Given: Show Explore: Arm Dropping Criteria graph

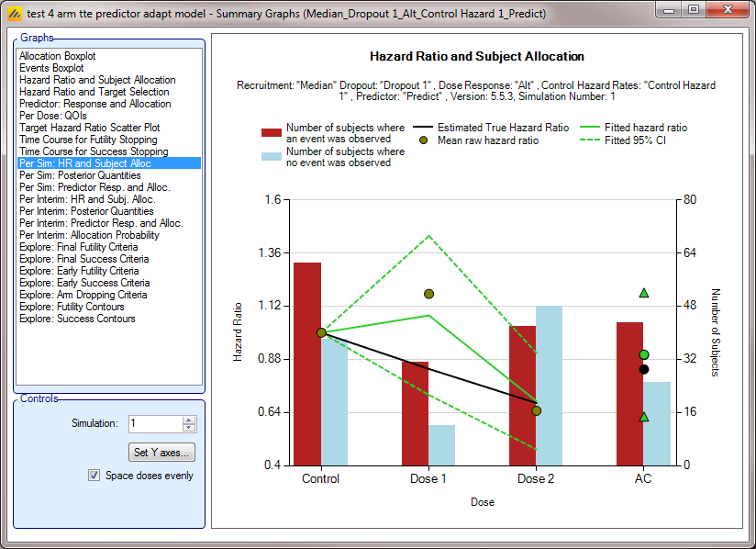Looking at the screenshot, I should (83, 295).
